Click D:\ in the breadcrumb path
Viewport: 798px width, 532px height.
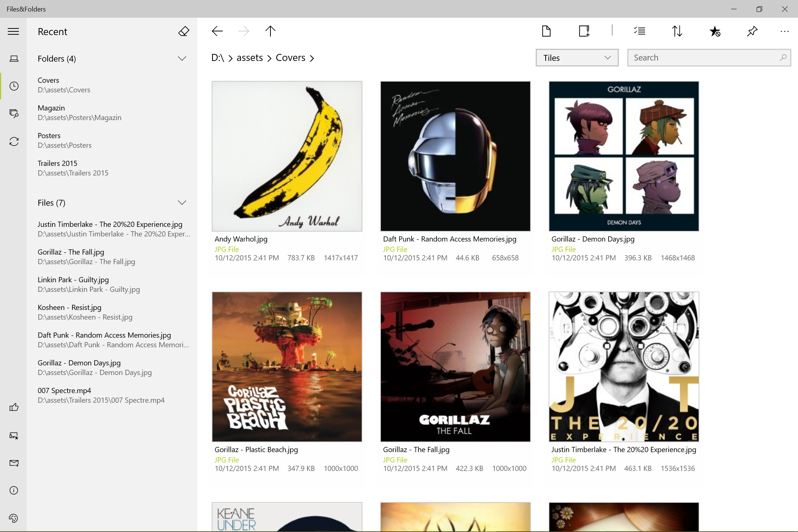(218, 58)
